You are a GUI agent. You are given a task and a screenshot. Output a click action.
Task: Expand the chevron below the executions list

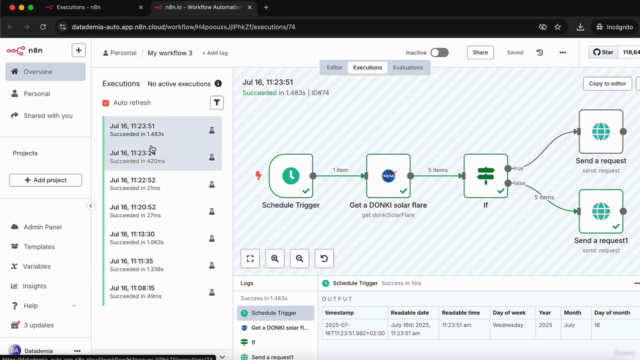pos(222,357)
